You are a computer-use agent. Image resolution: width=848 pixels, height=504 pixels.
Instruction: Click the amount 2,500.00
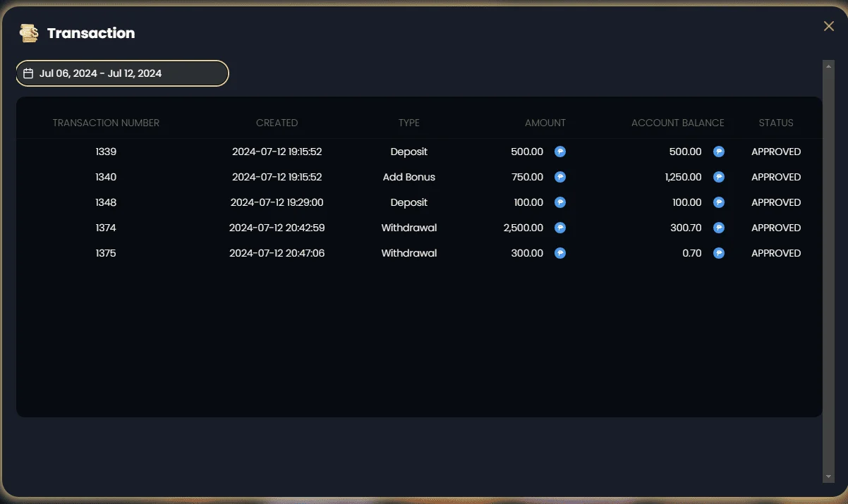[523, 228]
